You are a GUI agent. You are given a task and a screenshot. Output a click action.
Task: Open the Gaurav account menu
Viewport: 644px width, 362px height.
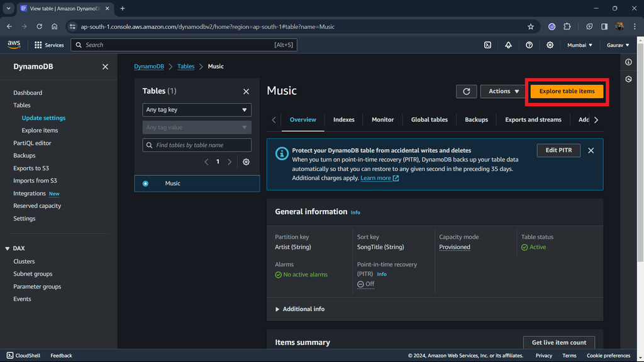coord(618,45)
